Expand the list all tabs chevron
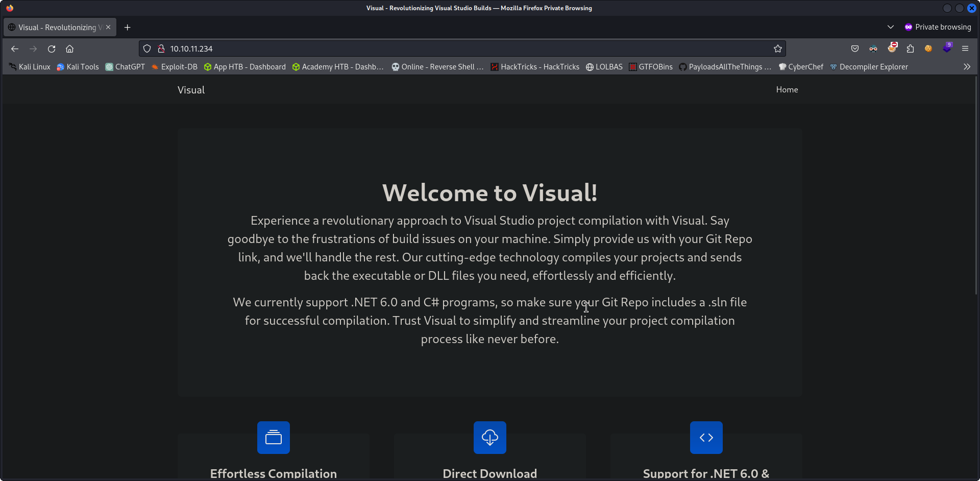Image resolution: width=980 pixels, height=481 pixels. [x=891, y=27]
